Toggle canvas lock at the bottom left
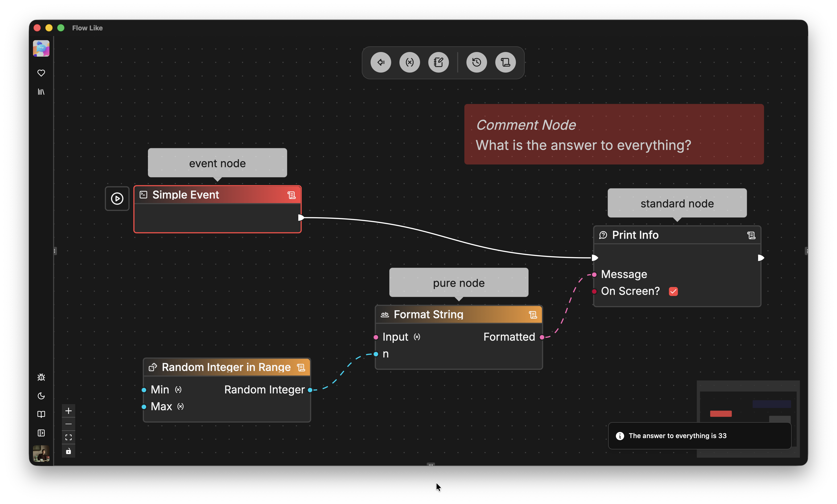The image size is (837, 504). (x=68, y=451)
